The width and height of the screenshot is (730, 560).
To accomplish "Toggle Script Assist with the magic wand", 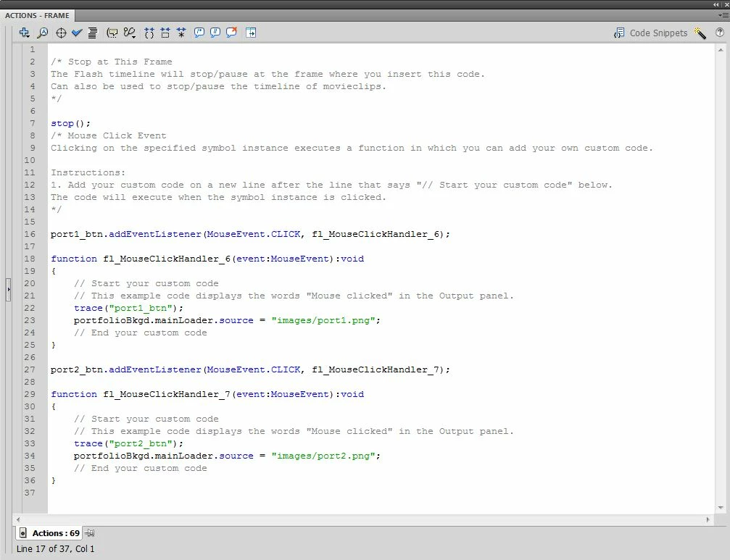I will coord(700,33).
